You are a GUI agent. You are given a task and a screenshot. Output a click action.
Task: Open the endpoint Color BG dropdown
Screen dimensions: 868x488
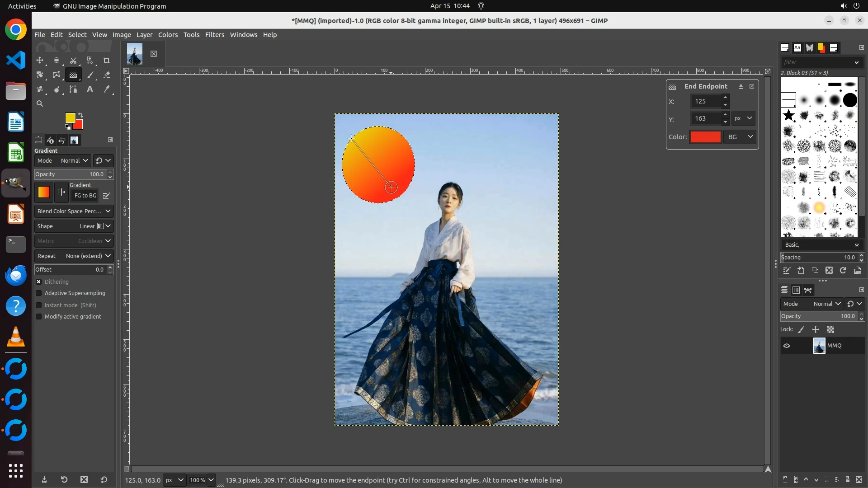pyautogui.click(x=740, y=137)
